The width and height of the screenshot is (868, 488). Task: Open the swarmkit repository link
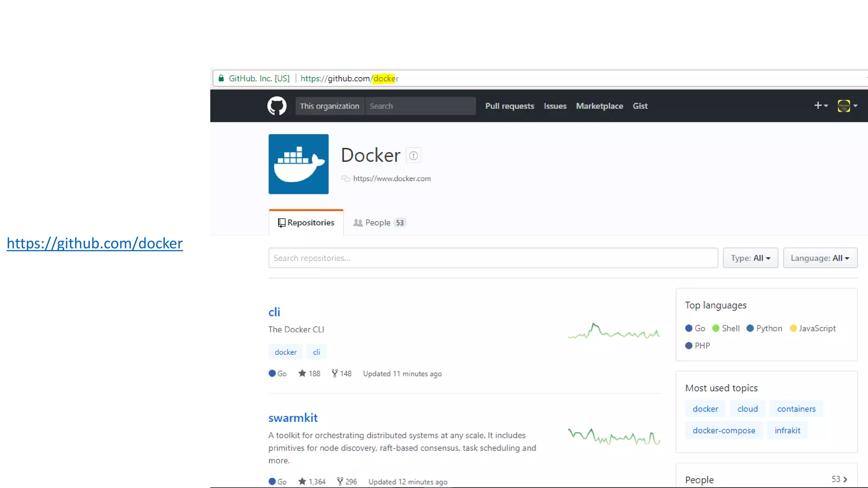(293, 418)
